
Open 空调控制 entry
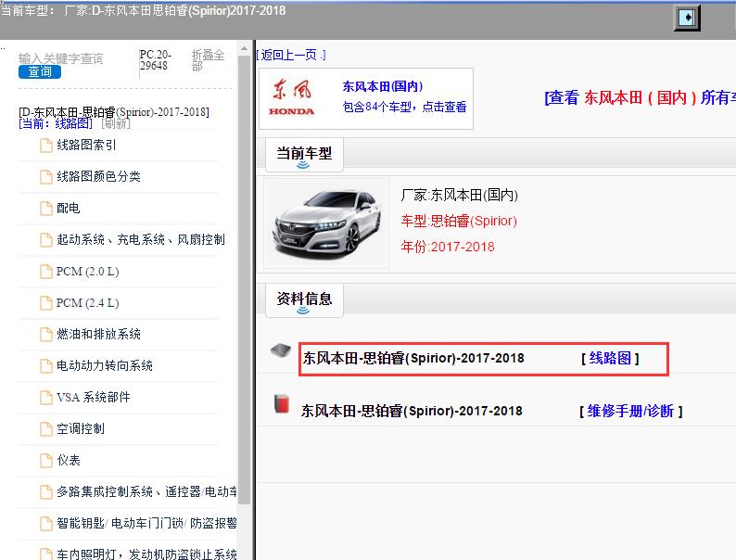pos(81,428)
